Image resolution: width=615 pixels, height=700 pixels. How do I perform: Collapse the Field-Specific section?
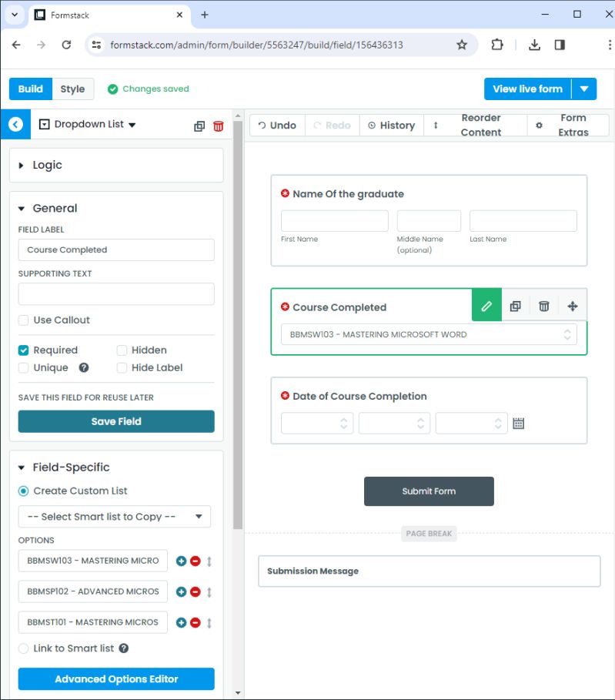click(x=21, y=468)
